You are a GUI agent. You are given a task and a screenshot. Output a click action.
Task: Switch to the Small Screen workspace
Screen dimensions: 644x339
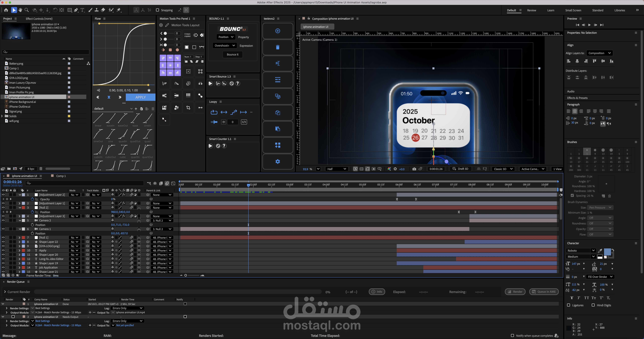coord(573,10)
